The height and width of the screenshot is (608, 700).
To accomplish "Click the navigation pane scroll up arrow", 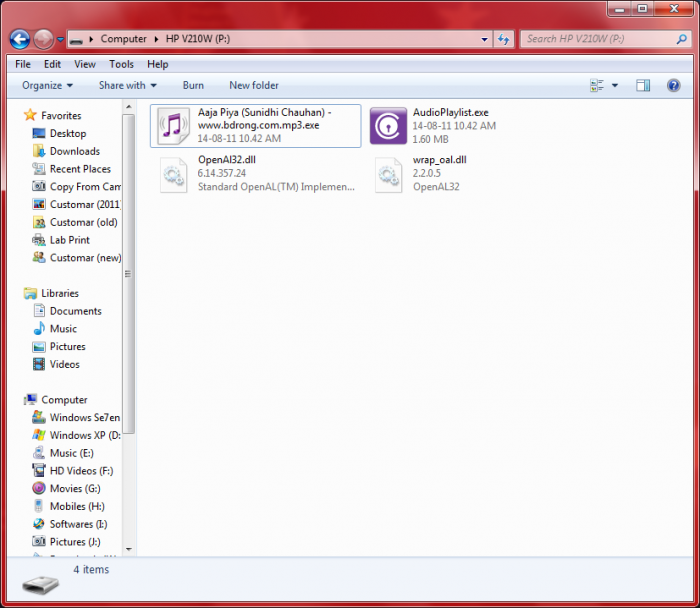I will tap(129, 107).
